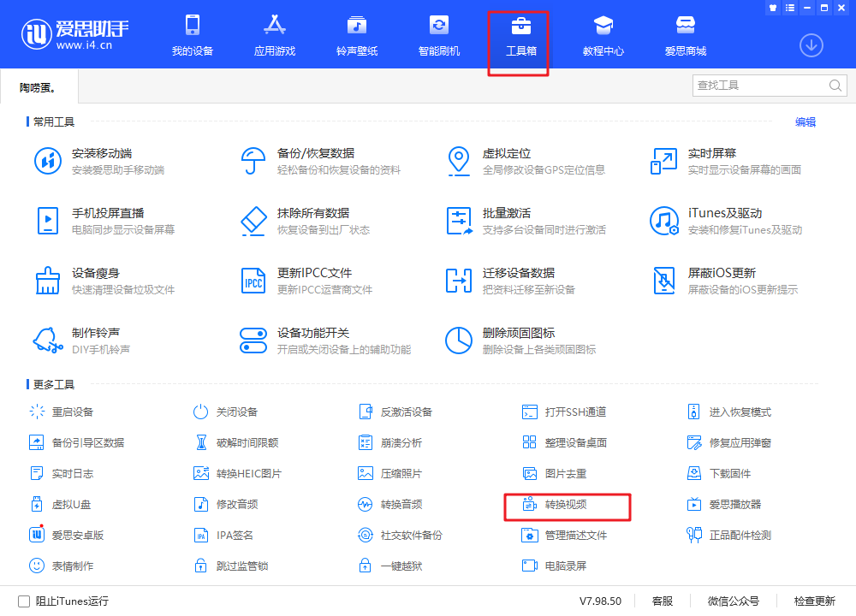Open 压缩照片 tool
The width and height of the screenshot is (856, 616).
tap(389, 474)
